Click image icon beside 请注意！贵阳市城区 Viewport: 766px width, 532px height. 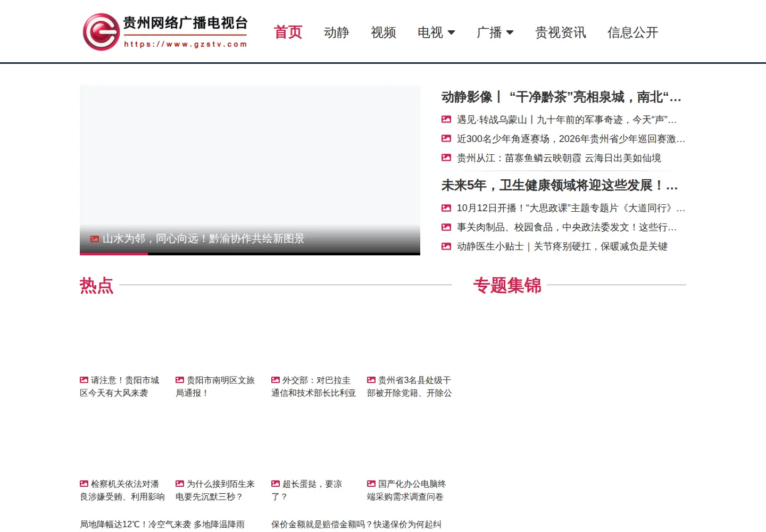point(84,380)
